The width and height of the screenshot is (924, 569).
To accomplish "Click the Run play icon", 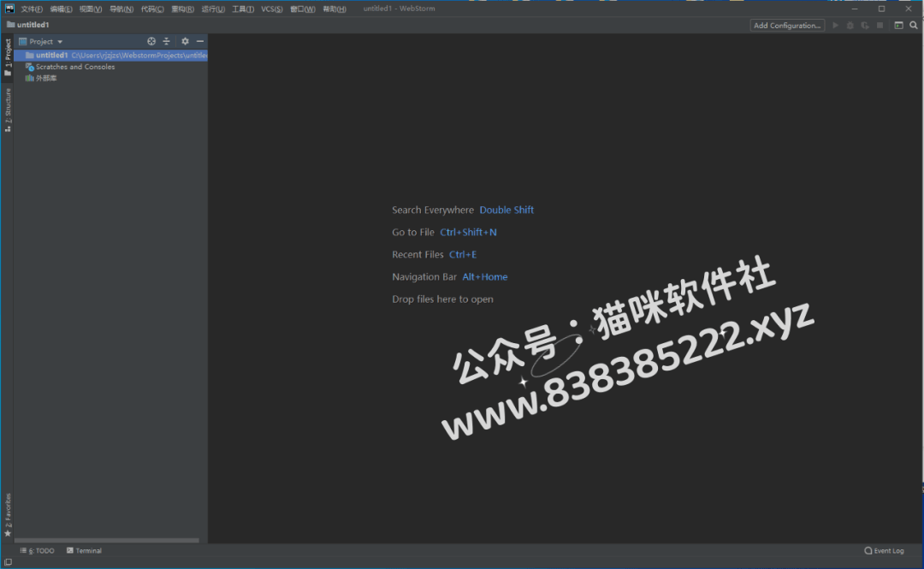I will tap(835, 26).
